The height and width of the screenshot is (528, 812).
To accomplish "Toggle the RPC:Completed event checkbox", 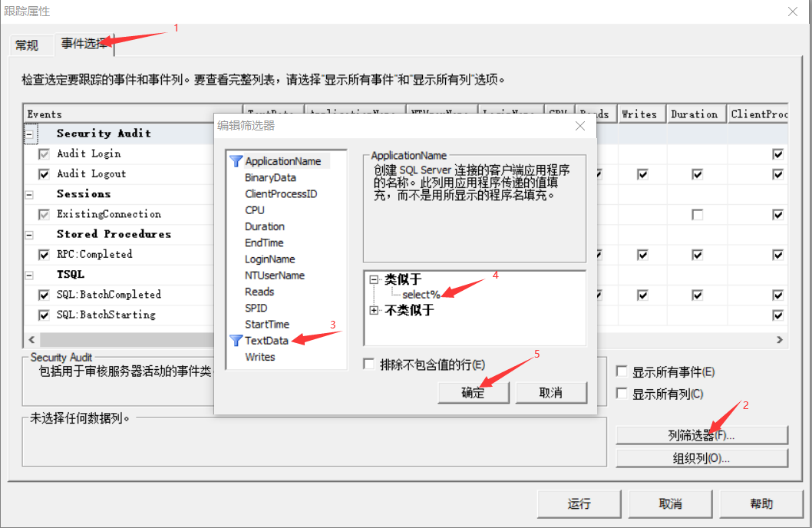I will [x=44, y=255].
